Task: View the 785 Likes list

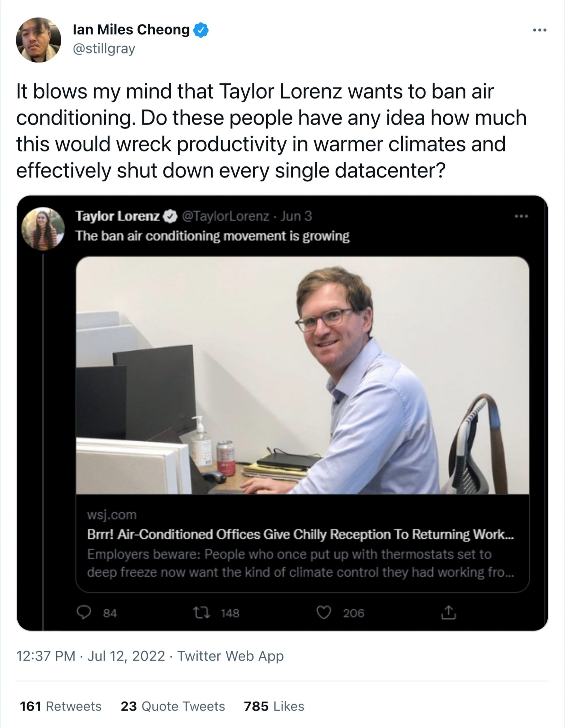Action: pyautogui.click(x=274, y=706)
